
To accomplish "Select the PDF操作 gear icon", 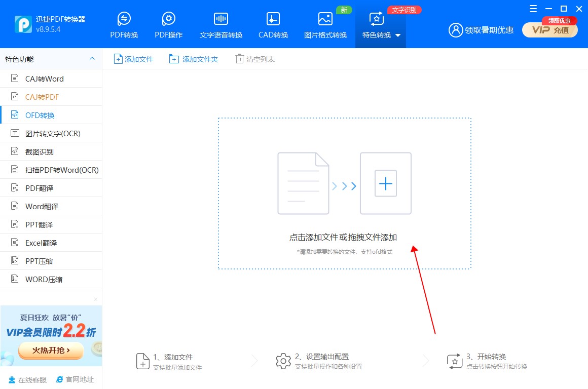I will click(x=169, y=19).
